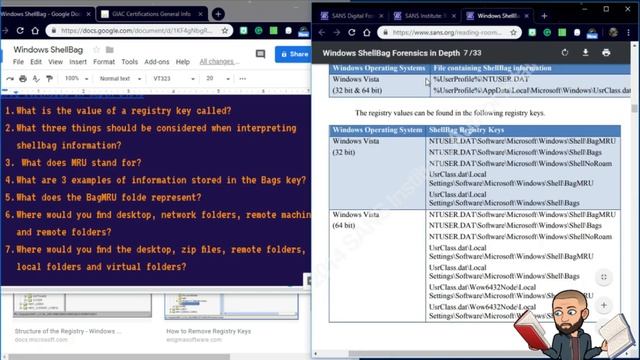Open the zoom level 100% dropdown
This screenshot has width=640, height=360.
point(76,78)
